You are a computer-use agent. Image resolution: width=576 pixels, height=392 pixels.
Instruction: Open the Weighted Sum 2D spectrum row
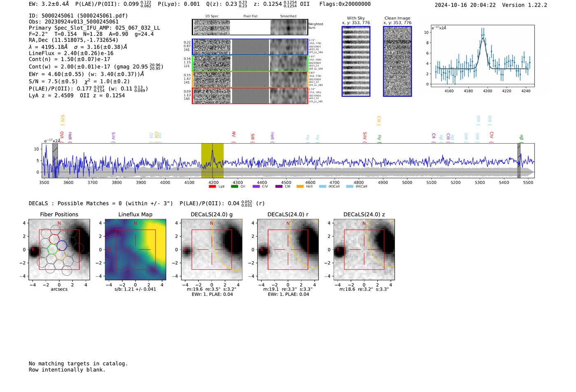pyautogui.click(x=250, y=27)
